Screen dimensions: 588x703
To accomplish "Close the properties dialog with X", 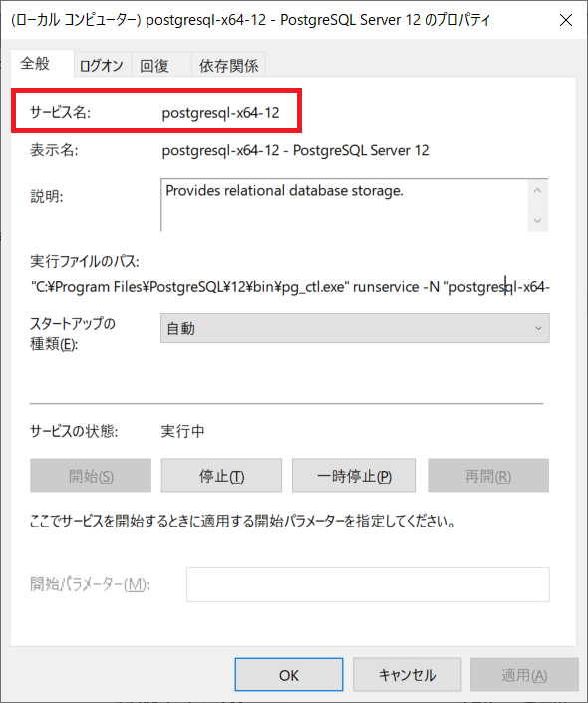I will [566, 20].
